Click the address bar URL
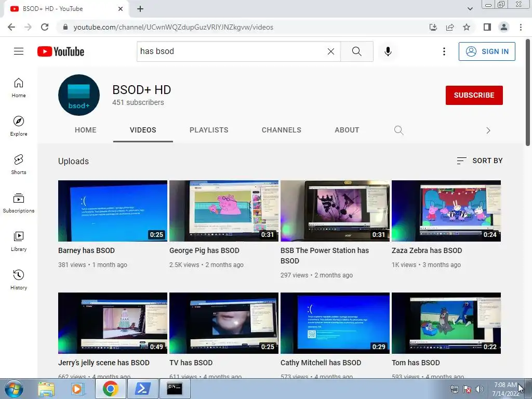The width and height of the screenshot is (532, 399). tap(173, 27)
